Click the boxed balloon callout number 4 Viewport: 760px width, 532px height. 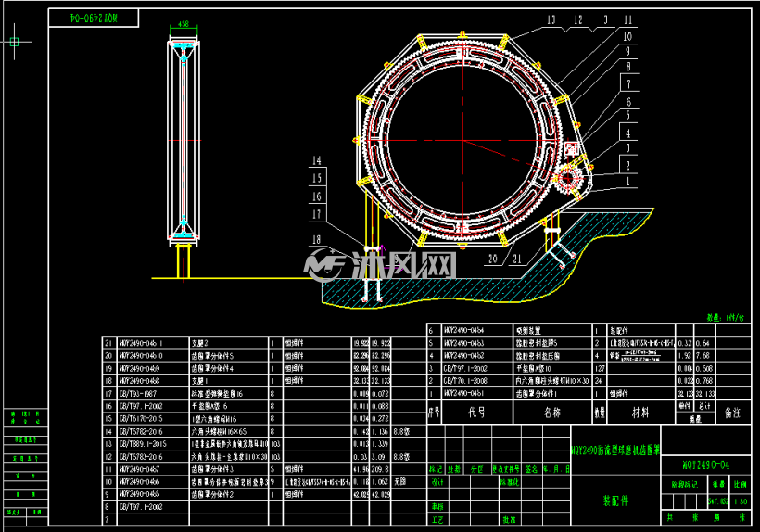pos(628,133)
